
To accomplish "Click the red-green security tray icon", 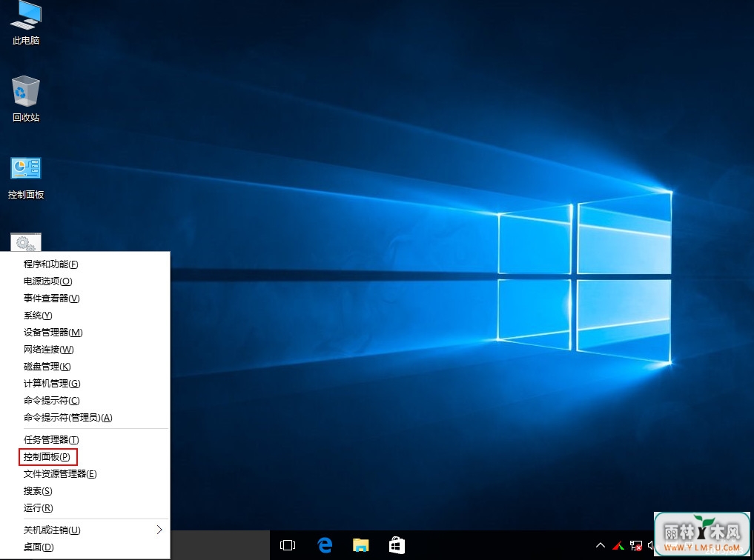I will [618, 546].
